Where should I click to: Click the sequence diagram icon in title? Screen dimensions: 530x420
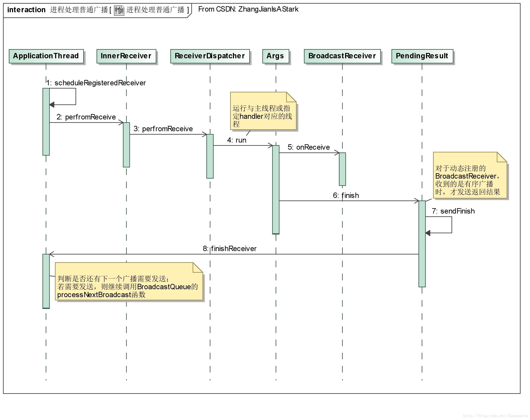tap(119, 10)
